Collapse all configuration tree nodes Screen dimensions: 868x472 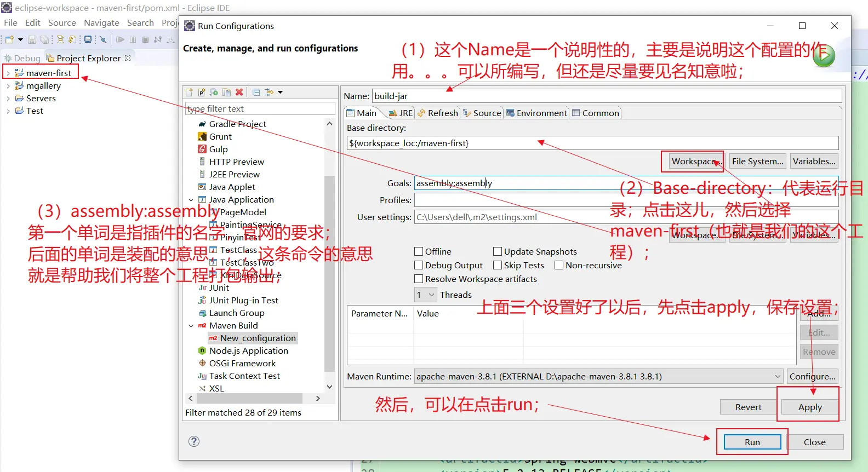tap(256, 93)
